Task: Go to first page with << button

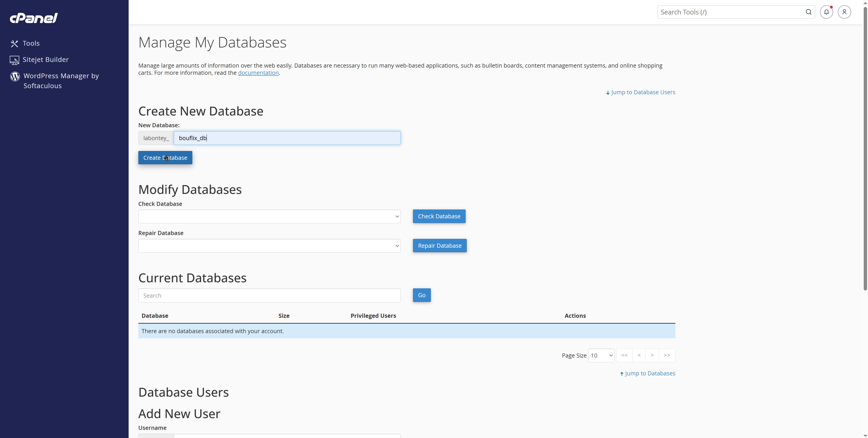Action: [x=624, y=356]
